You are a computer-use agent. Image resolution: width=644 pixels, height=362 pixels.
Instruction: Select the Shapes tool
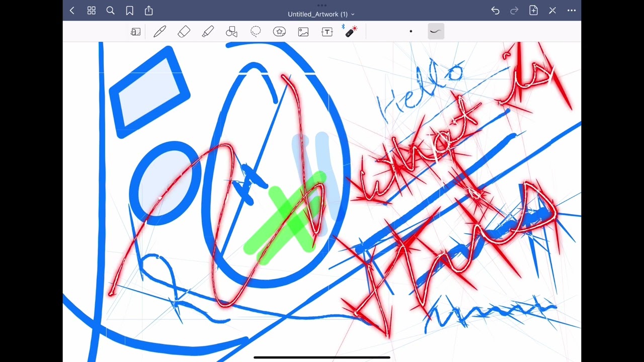[x=231, y=32]
